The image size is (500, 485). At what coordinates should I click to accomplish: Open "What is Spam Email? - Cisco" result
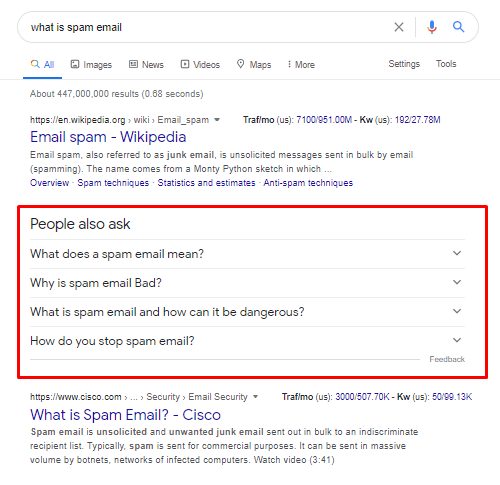tap(125, 415)
